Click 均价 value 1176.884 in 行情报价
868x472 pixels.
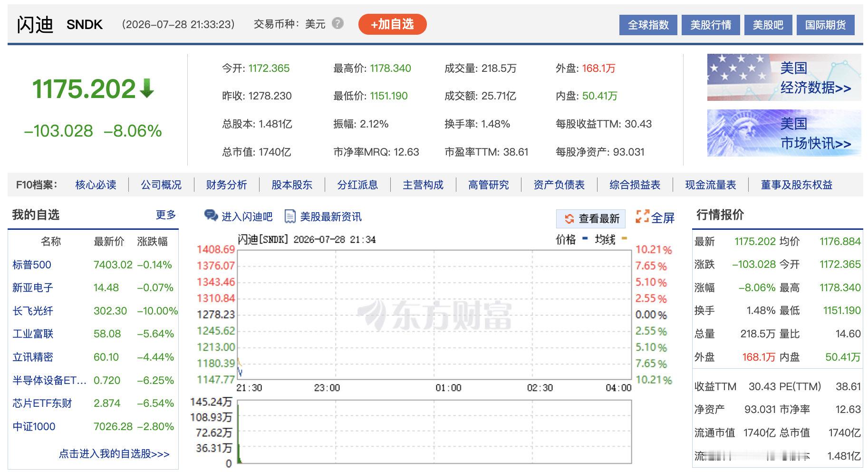pos(840,241)
